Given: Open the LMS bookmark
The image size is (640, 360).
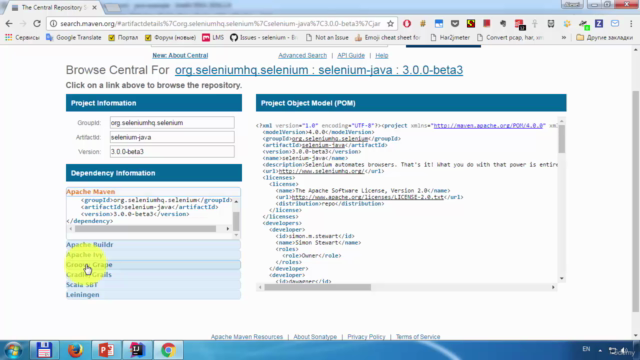Looking at the screenshot, I should point(213,38).
